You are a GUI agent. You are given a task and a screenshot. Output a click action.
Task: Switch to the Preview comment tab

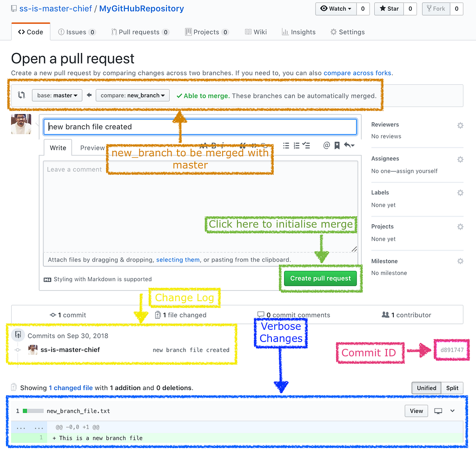(93, 148)
